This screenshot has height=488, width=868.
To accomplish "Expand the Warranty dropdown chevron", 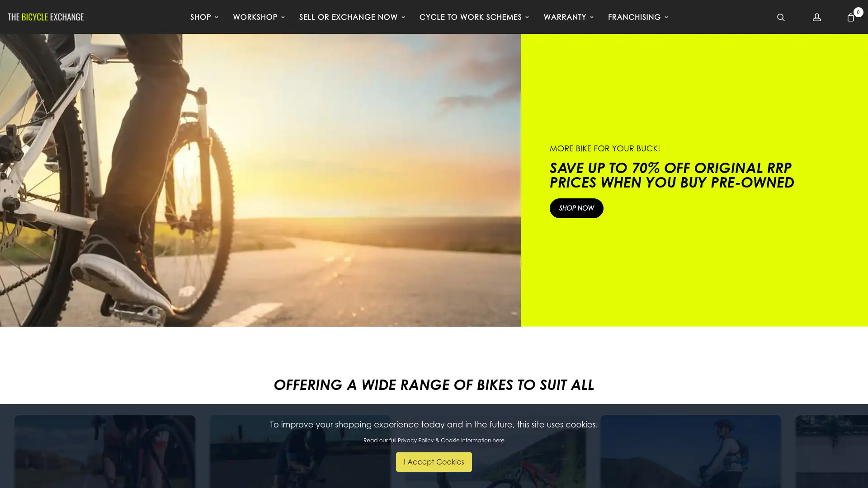I will point(592,17).
